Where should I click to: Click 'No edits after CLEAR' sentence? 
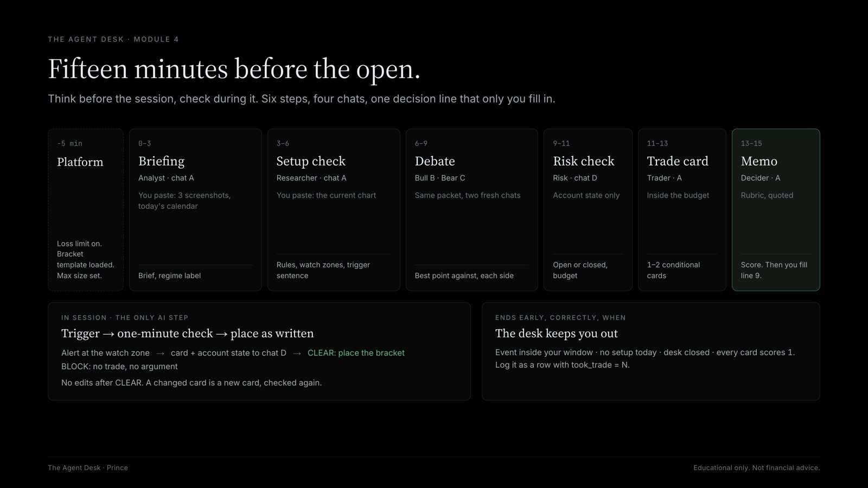coord(192,383)
